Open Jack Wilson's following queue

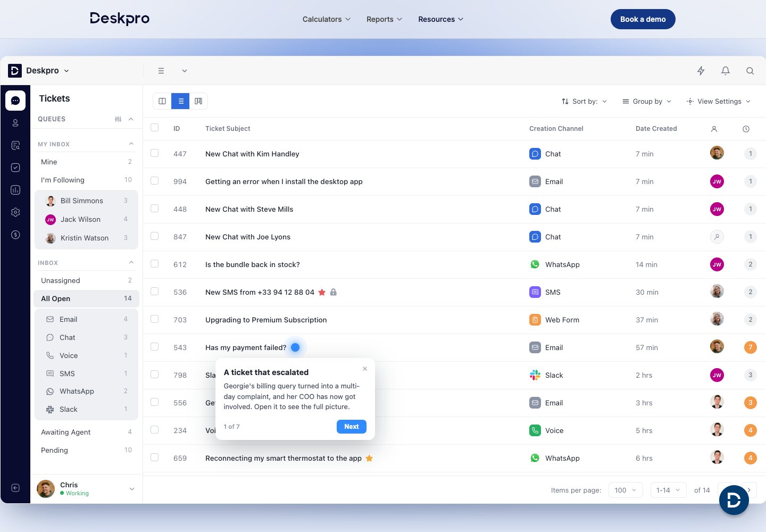tap(86, 219)
